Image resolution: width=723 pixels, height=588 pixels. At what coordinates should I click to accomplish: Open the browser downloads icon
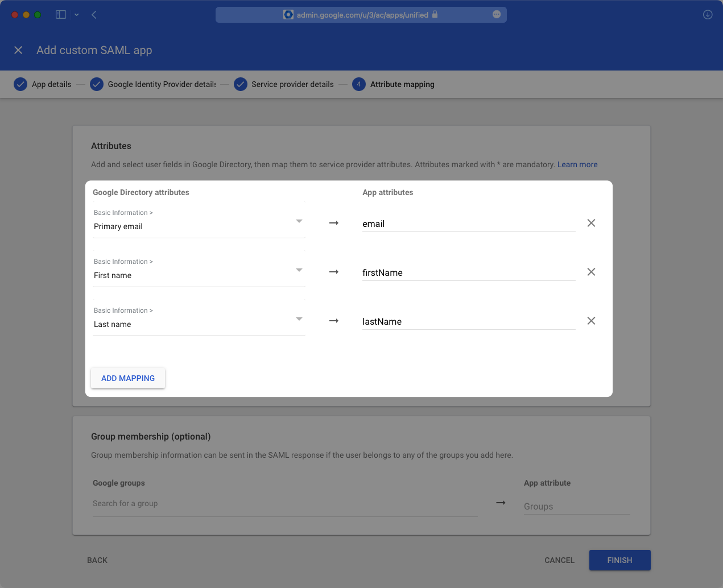[707, 15]
